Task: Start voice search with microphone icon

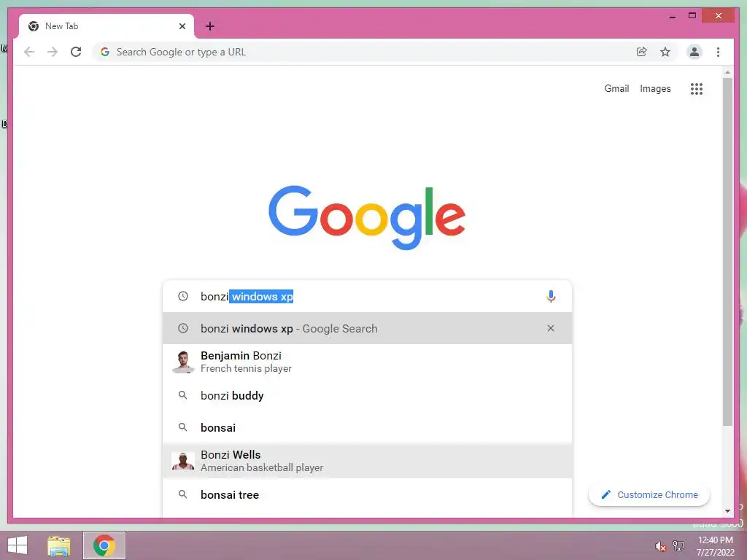Action: tap(551, 296)
